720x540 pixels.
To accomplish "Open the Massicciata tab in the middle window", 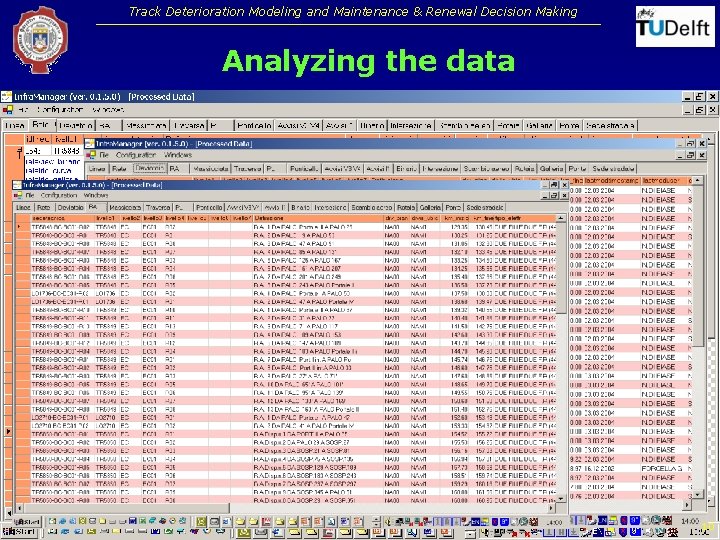I will tap(211, 169).
